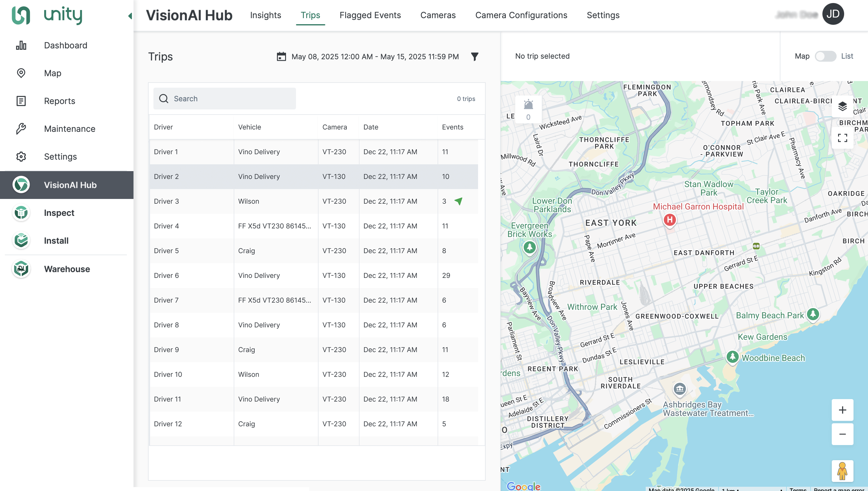Open map layers selector
The width and height of the screenshot is (868, 491).
842,106
